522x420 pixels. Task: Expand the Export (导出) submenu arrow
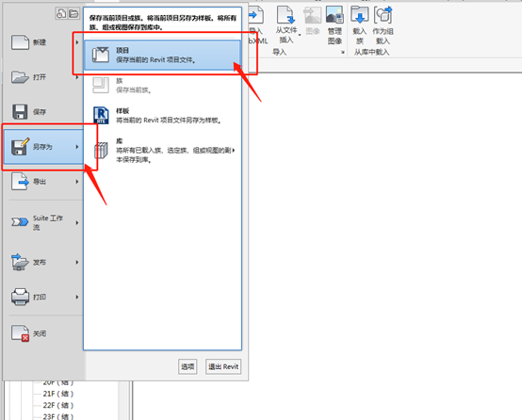[x=77, y=182]
